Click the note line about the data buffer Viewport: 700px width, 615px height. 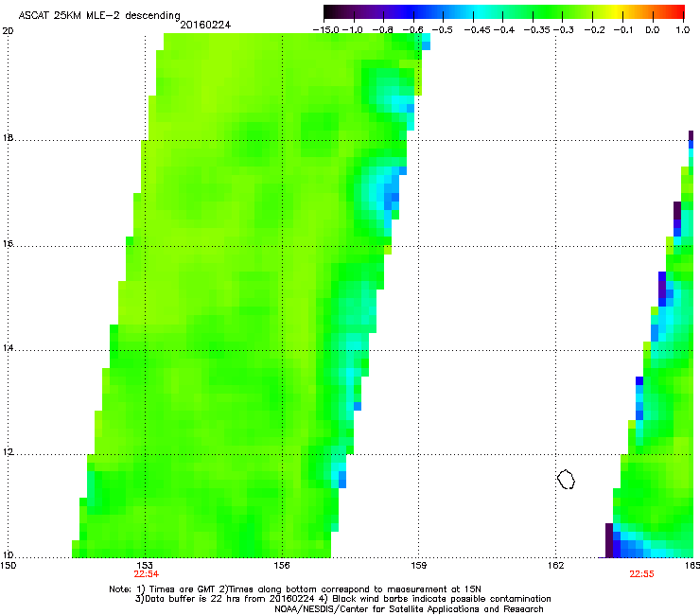pyautogui.click(x=342, y=599)
